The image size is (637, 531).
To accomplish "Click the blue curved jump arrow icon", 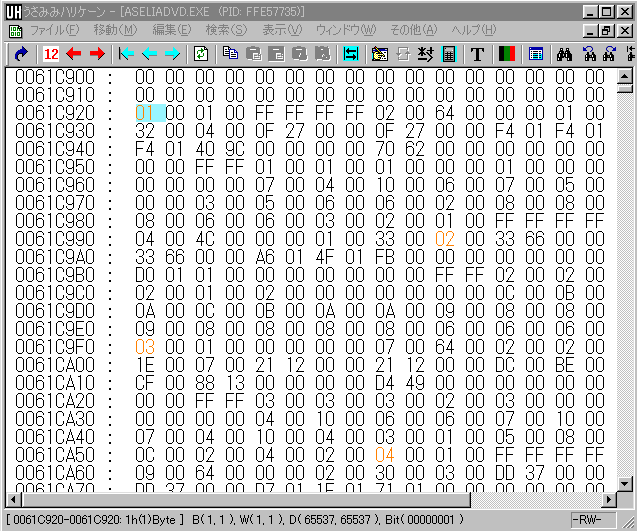I will [20, 53].
